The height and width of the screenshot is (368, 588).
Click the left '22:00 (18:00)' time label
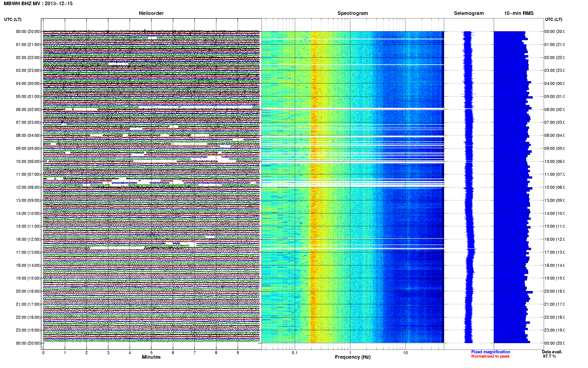point(28,317)
